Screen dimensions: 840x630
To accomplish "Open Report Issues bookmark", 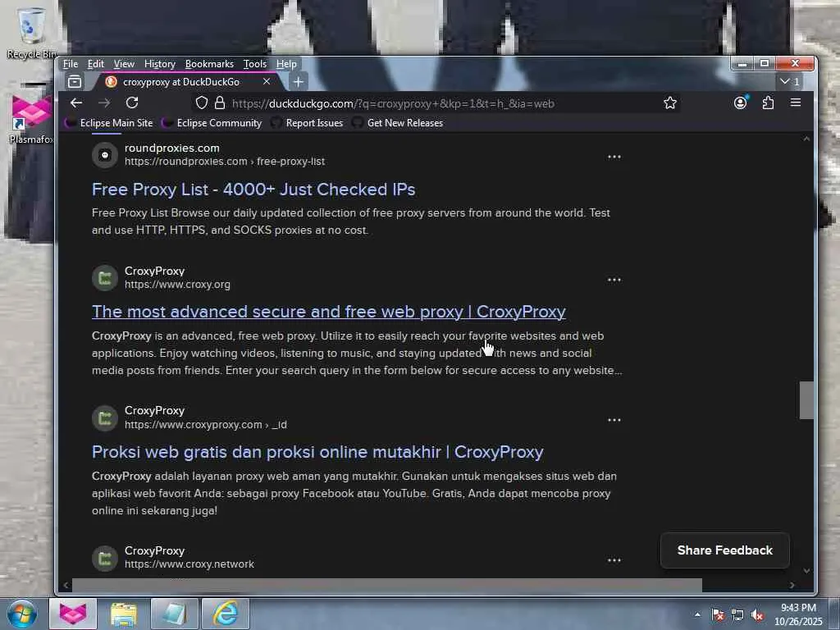I will 307,123.
